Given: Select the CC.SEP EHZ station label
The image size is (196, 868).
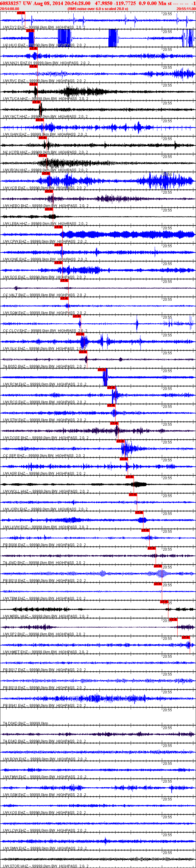Looking at the screenshot, I should click(x=44, y=456).
